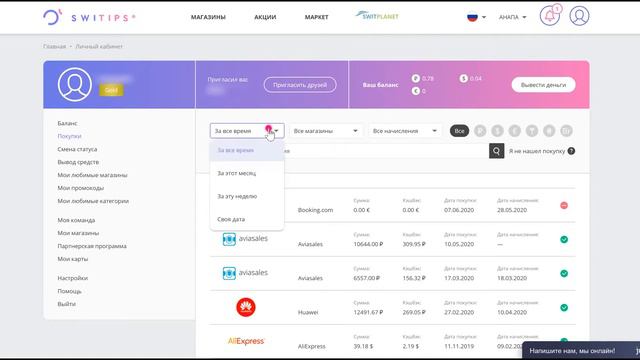Go to 'Мои промокоды' in sidebar
Screen dimensions: 640x360
click(80, 188)
